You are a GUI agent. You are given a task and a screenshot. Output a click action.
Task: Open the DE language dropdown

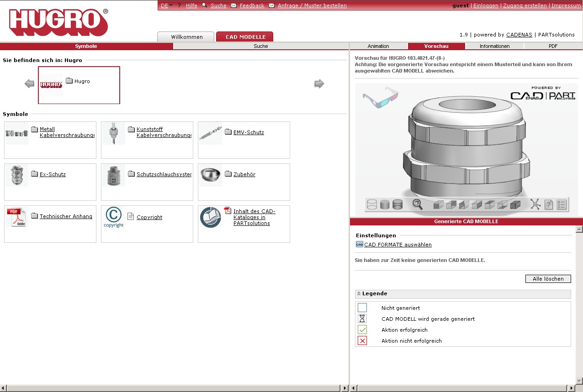pyautogui.click(x=166, y=5)
